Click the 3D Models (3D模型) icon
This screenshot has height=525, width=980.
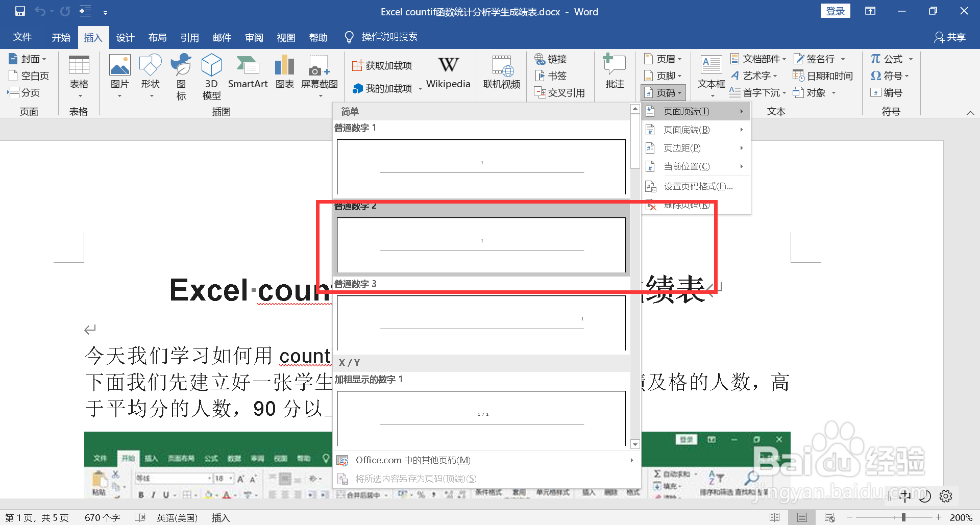(x=212, y=77)
